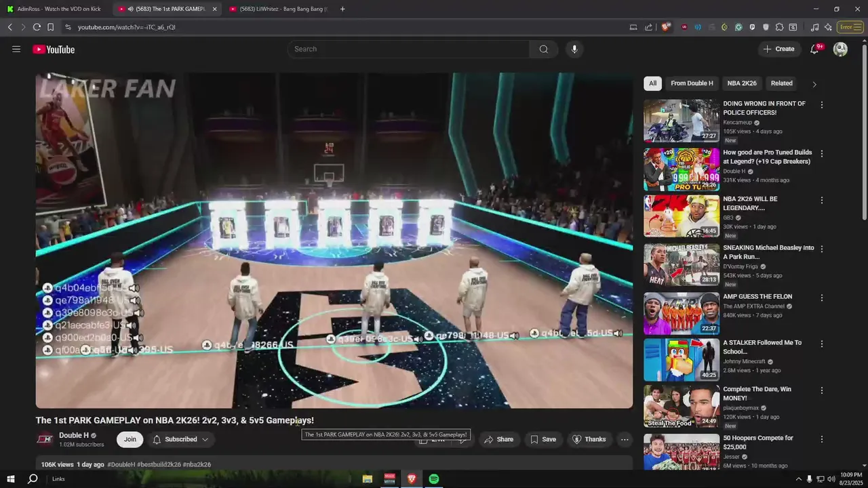868x488 pixels.
Task: Open the Error browser menu button
Action: click(x=850, y=27)
